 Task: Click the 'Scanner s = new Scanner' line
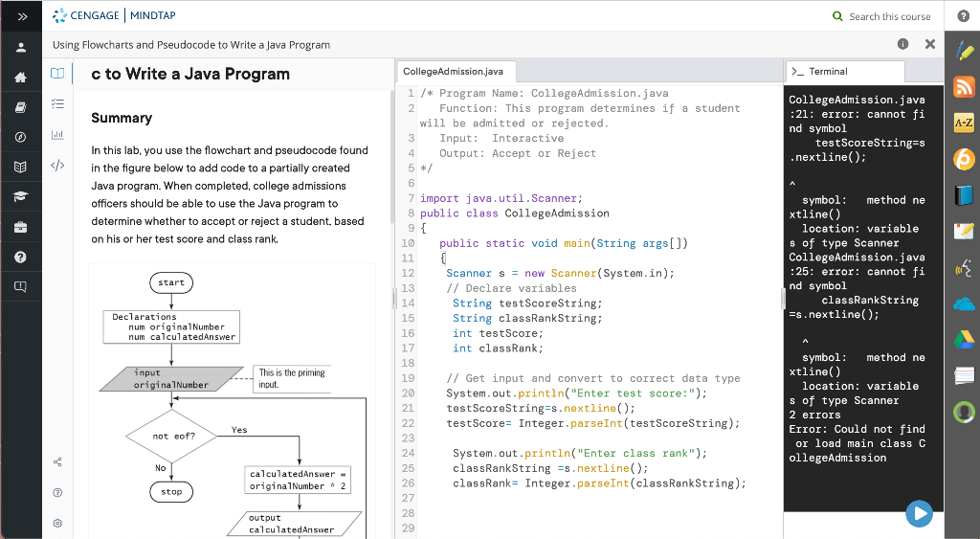[561, 273]
